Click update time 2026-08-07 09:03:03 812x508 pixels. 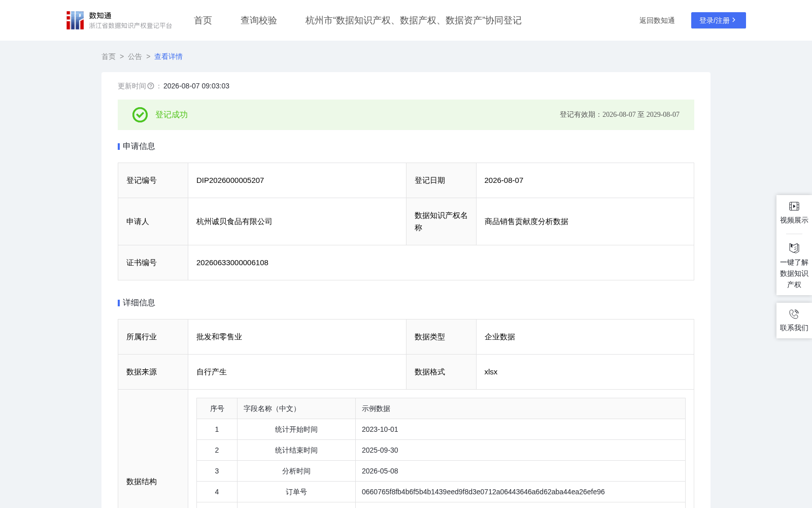(196, 86)
